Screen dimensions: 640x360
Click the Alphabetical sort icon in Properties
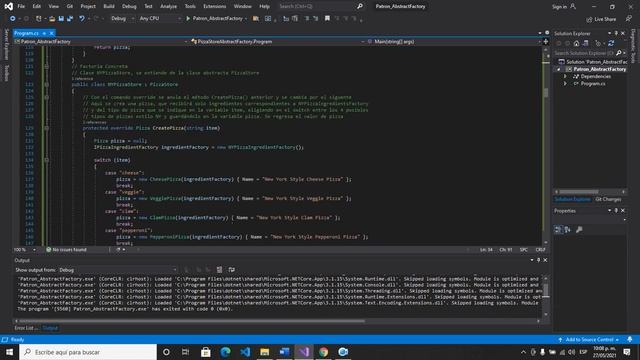pyautogui.click(x=568, y=230)
